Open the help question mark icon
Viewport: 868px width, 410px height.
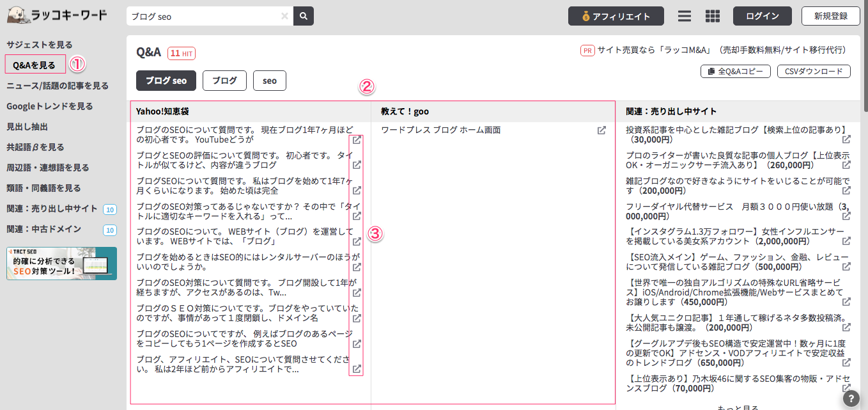click(851, 398)
